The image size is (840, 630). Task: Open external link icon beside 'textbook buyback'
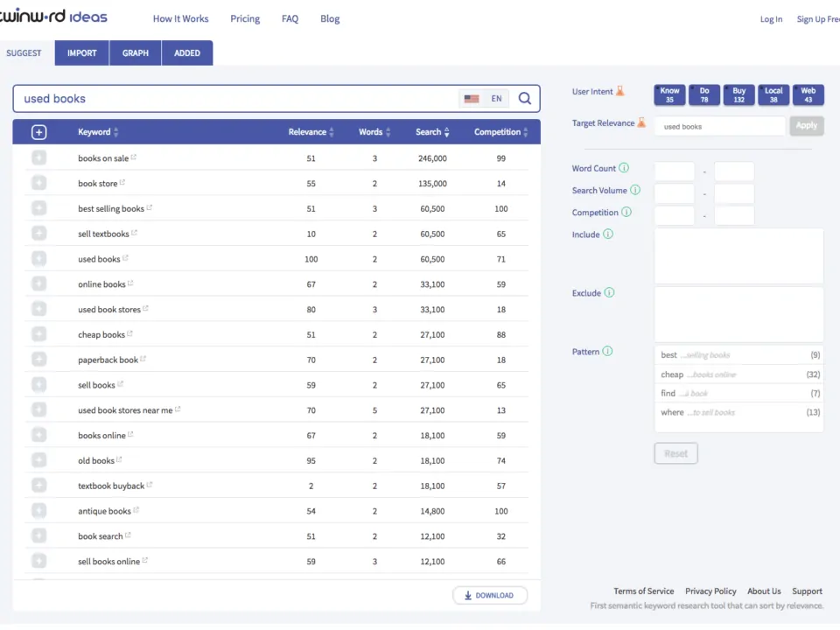tap(150, 484)
